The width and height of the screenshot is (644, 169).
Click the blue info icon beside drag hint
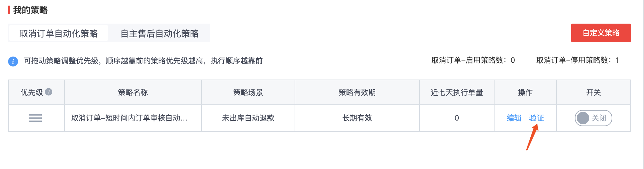13,61
